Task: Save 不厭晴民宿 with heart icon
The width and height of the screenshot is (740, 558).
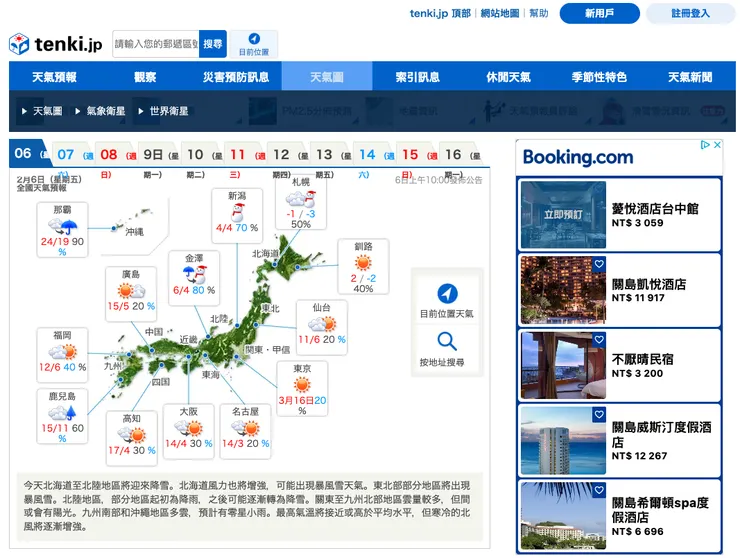Action: click(x=599, y=339)
